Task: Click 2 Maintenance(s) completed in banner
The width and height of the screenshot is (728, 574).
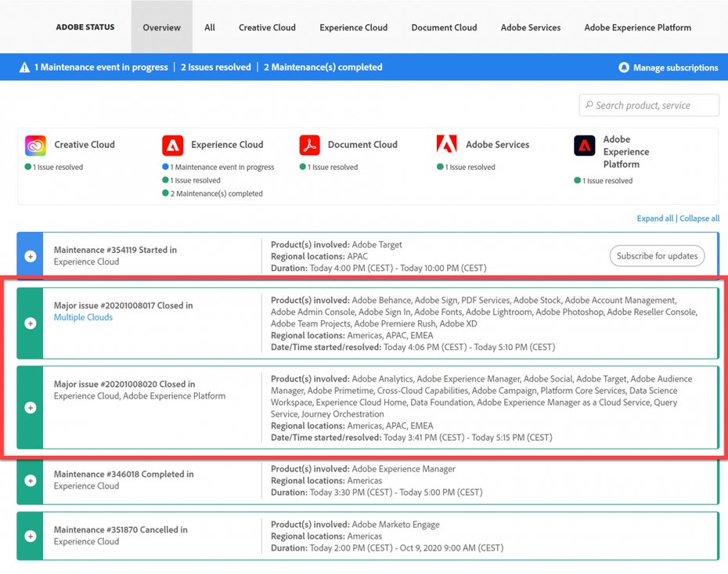Action: point(323,67)
